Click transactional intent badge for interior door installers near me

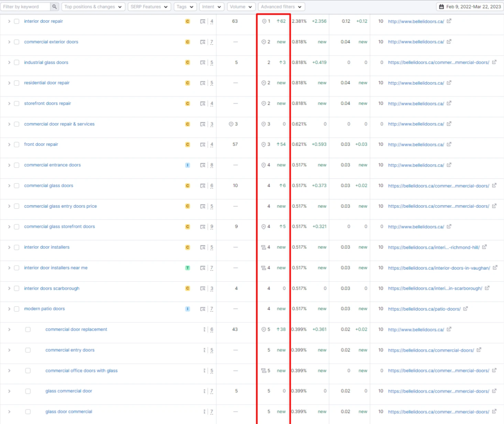187,268
